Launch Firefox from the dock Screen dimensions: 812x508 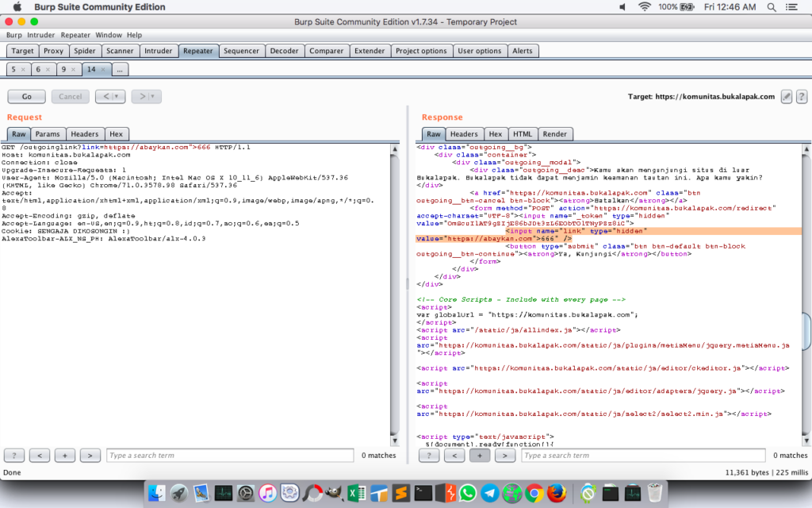[556, 493]
